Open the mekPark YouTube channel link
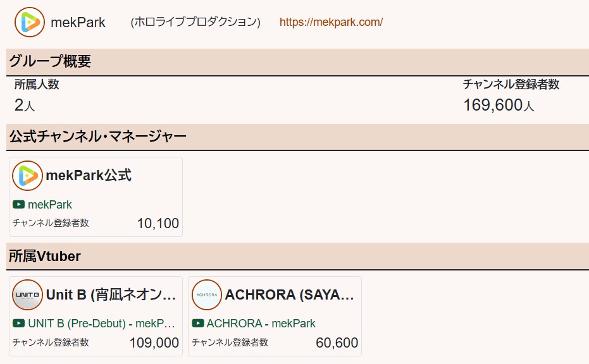This screenshot has width=589, height=364. (x=49, y=205)
